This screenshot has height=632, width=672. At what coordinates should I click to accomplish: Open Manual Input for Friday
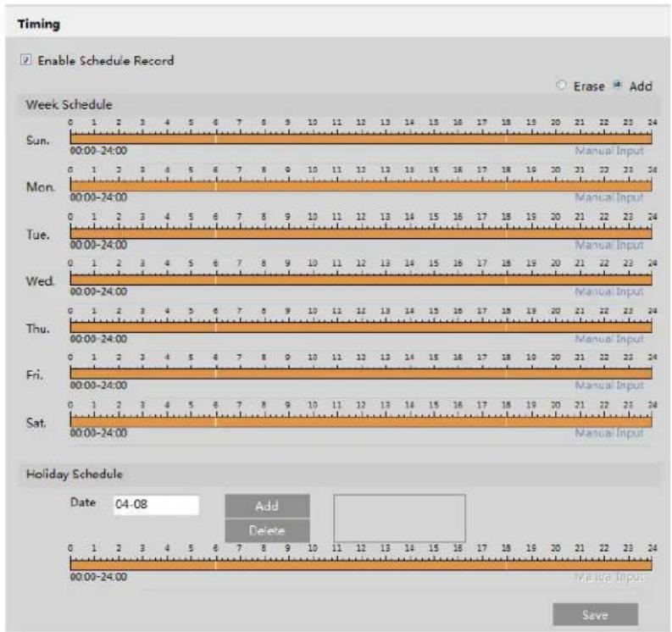[x=609, y=385]
